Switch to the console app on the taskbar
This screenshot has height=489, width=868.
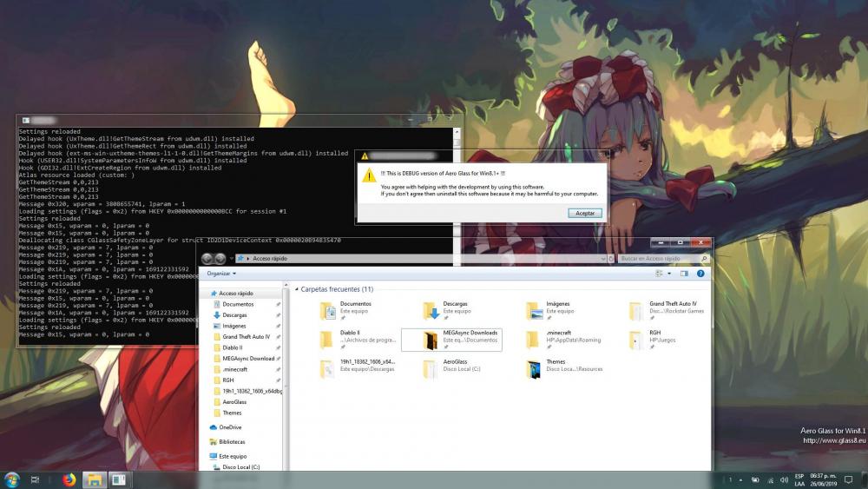coord(118,479)
